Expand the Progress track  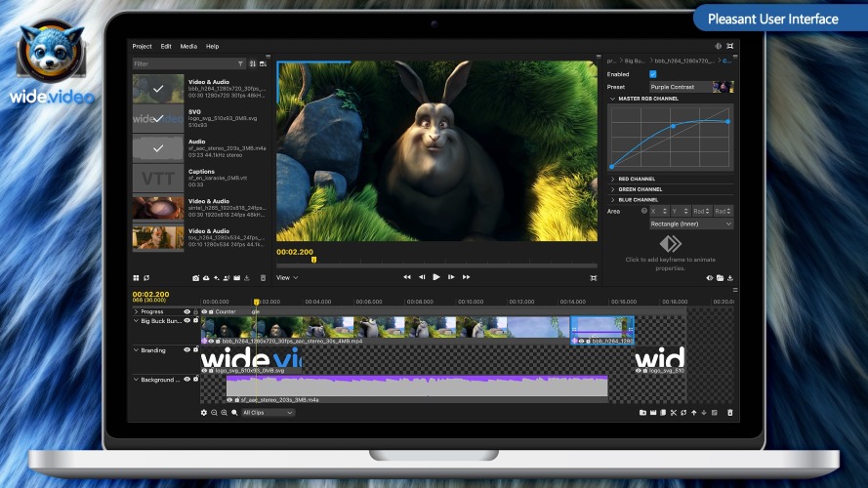click(x=136, y=311)
